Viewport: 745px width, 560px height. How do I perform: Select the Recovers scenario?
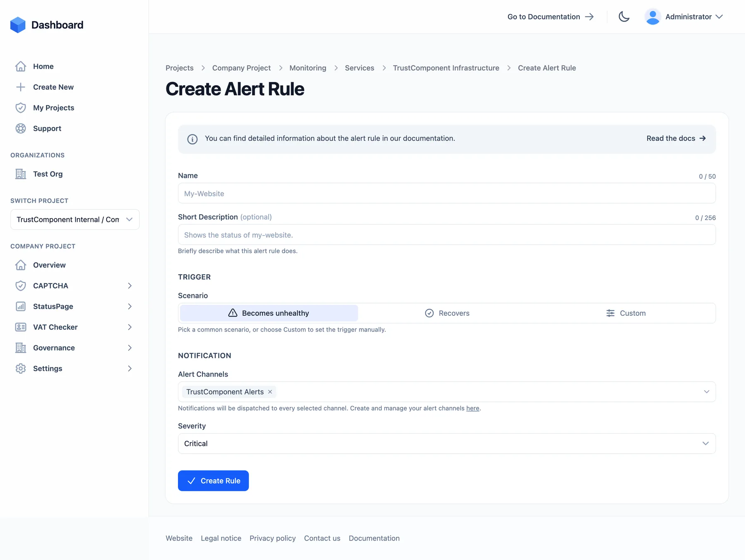tap(447, 313)
